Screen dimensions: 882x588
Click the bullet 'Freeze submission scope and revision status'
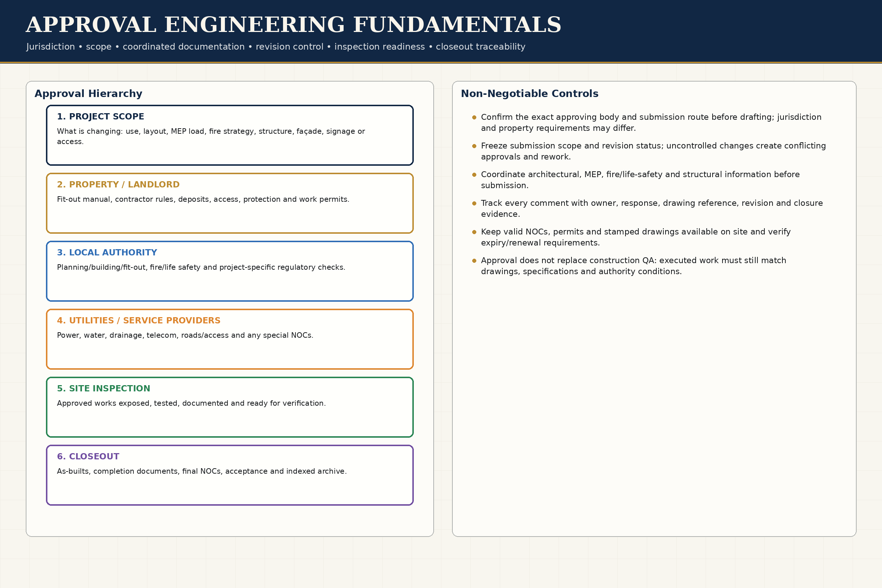653,151
